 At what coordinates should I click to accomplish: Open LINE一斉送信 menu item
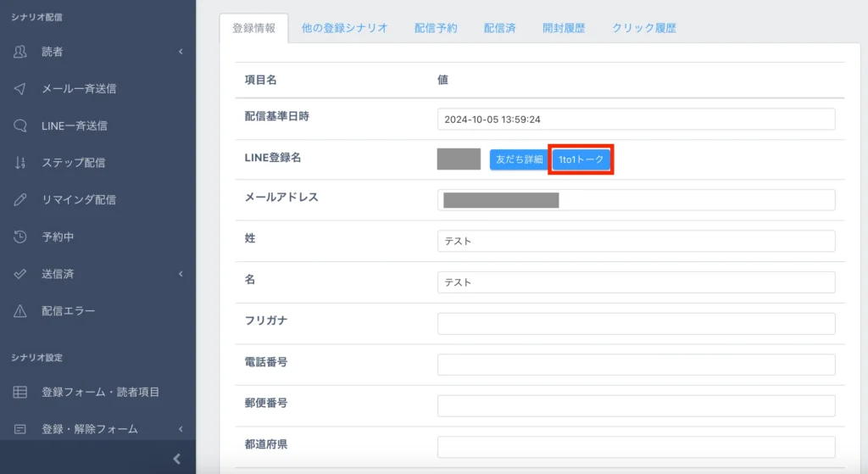click(x=75, y=125)
